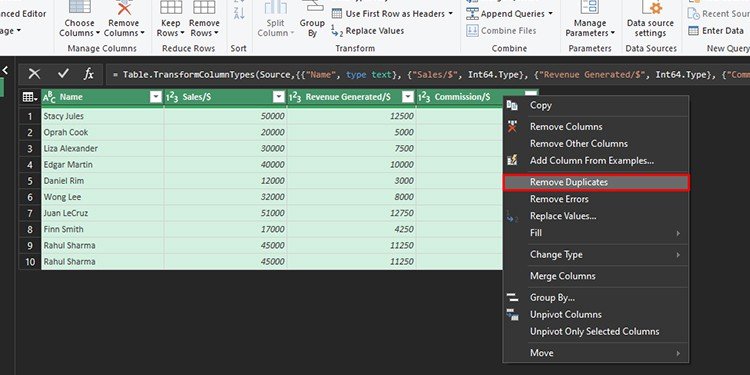
Task: Click the Keep Rows ribbon icon
Action: [171, 7]
